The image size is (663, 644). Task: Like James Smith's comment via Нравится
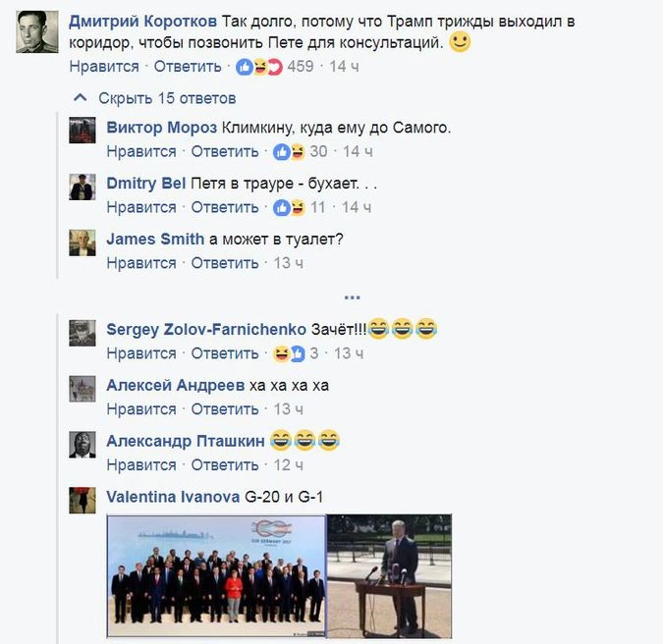tap(141, 263)
